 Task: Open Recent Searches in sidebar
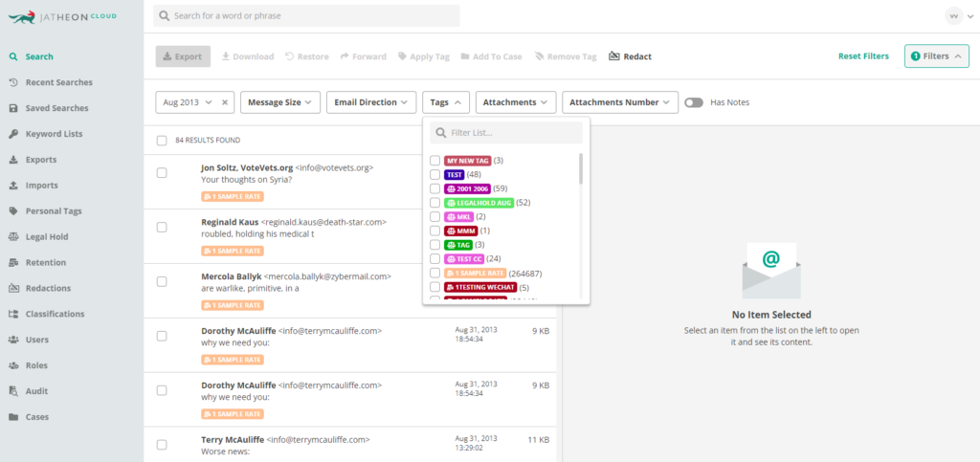pyautogui.click(x=58, y=82)
